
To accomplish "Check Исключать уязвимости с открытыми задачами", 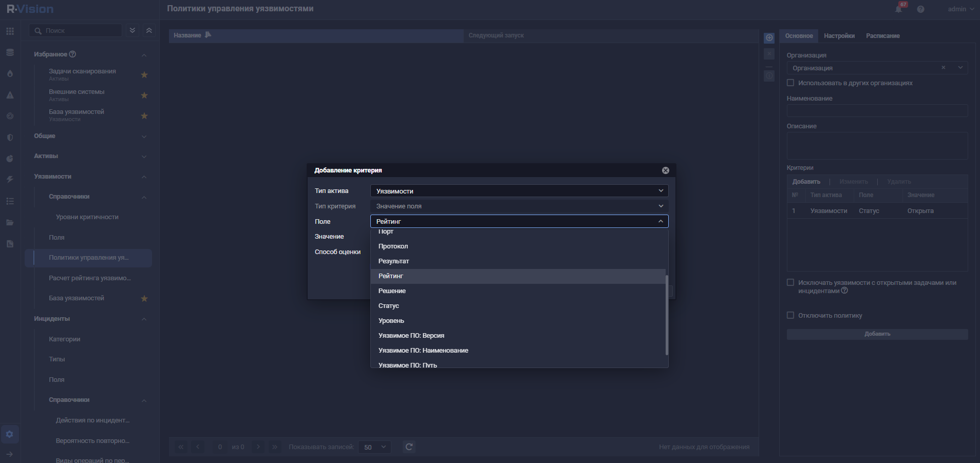I will coord(790,282).
